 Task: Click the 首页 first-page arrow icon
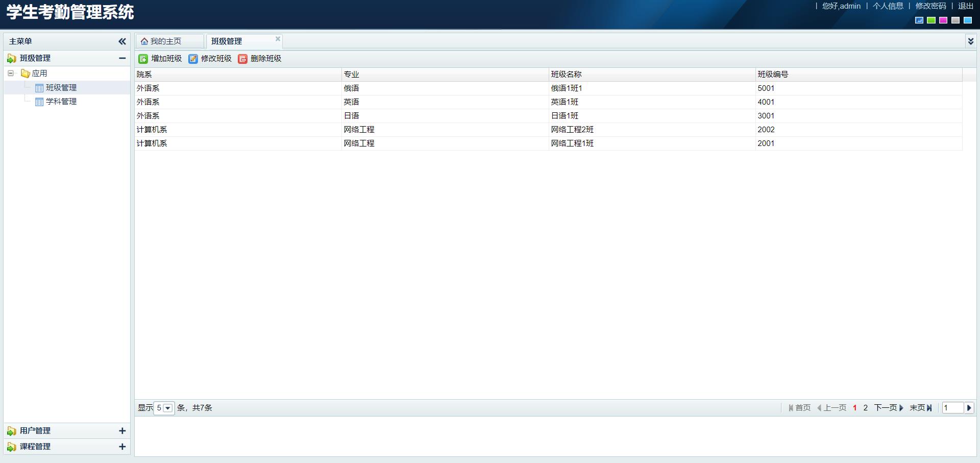coord(791,408)
